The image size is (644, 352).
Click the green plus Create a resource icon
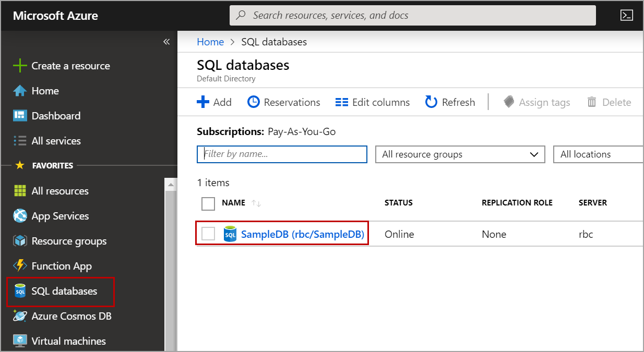pyautogui.click(x=20, y=66)
